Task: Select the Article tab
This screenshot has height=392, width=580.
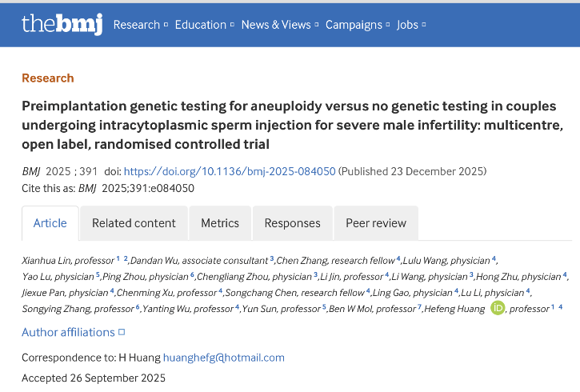Action: tap(50, 223)
